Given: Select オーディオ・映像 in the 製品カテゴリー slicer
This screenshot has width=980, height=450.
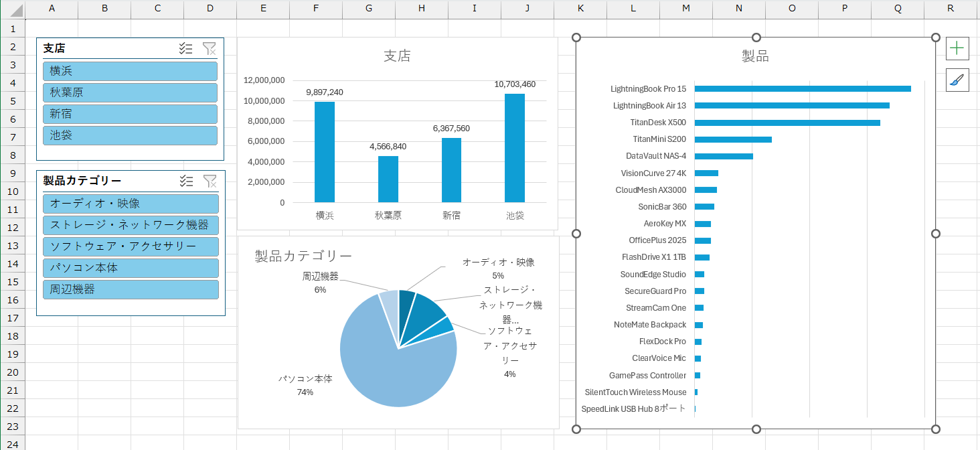Looking at the screenshot, I should 130,203.
